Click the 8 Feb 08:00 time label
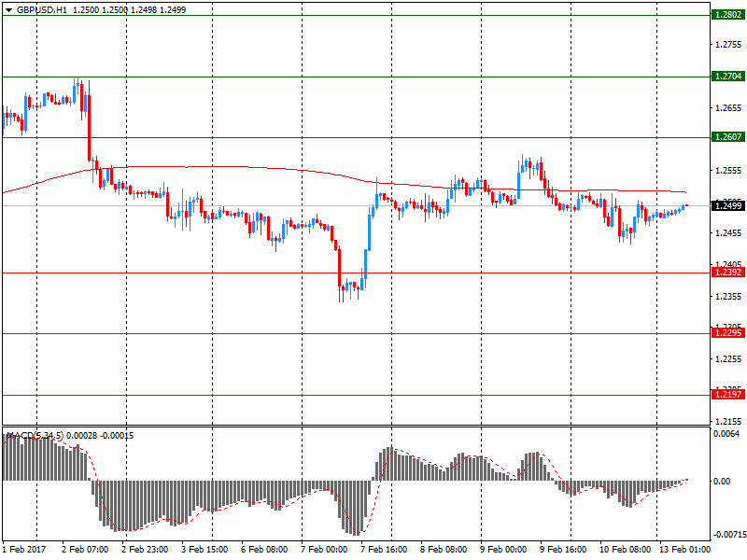This screenshot has width=747, height=560. (443, 550)
